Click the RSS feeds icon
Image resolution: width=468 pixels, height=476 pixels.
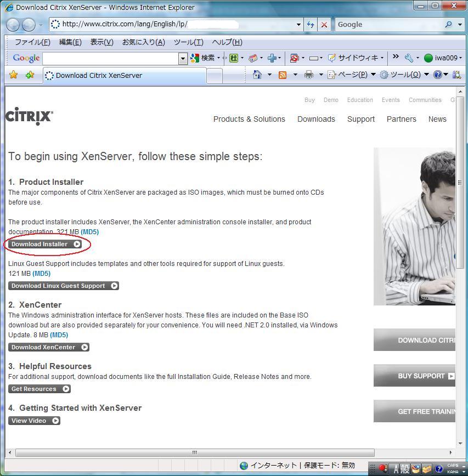click(283, 75)
